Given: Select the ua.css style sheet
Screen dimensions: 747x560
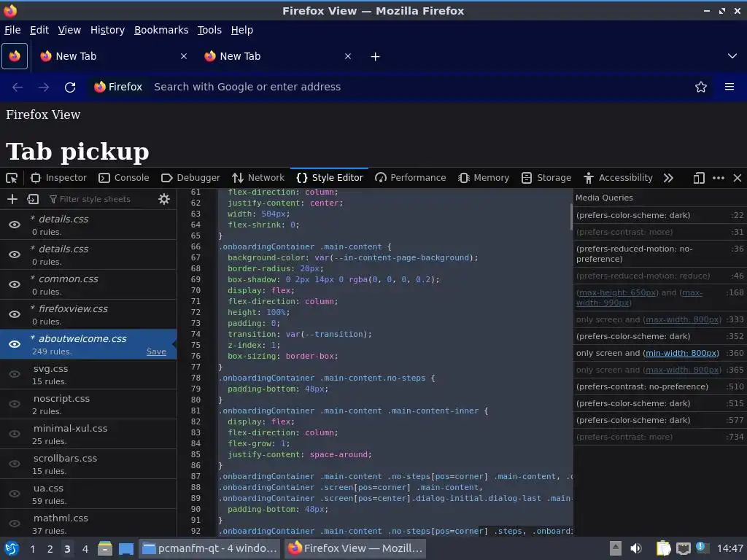Looking at the screenshot, I should (x=88, y=494).
